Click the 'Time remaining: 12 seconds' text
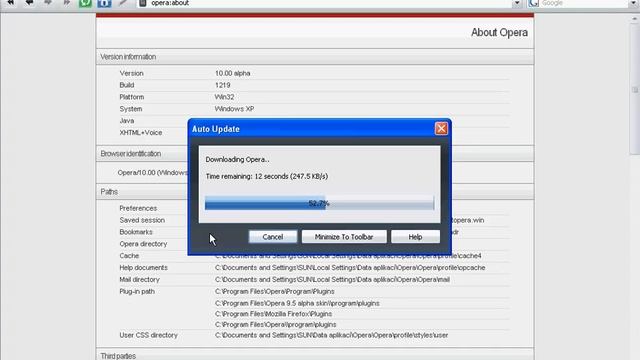The image size is (640, 360). point(267,176)
